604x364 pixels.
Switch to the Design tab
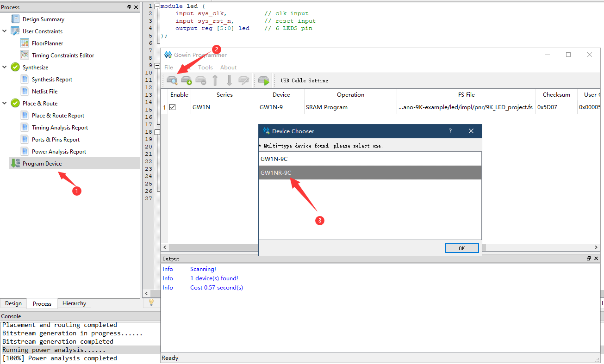coord(13,303)
